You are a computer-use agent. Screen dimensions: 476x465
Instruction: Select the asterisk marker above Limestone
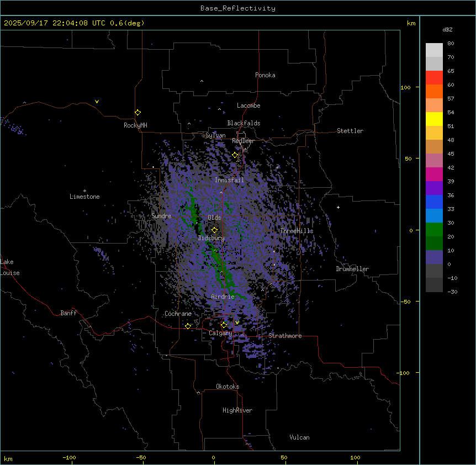(84, 191)
